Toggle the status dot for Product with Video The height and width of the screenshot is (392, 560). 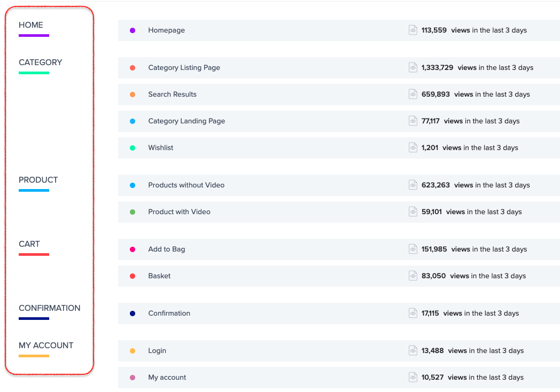click(133, 211)
